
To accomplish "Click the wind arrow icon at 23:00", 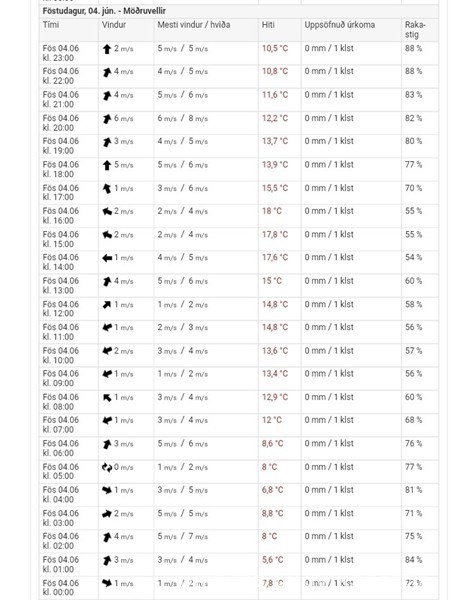I will click(x=107, y=49).
